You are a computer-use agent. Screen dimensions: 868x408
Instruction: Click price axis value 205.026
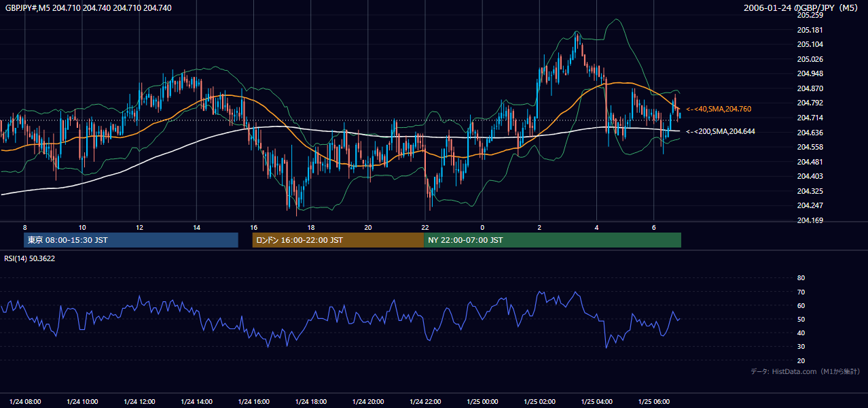[x=810, y=59]
